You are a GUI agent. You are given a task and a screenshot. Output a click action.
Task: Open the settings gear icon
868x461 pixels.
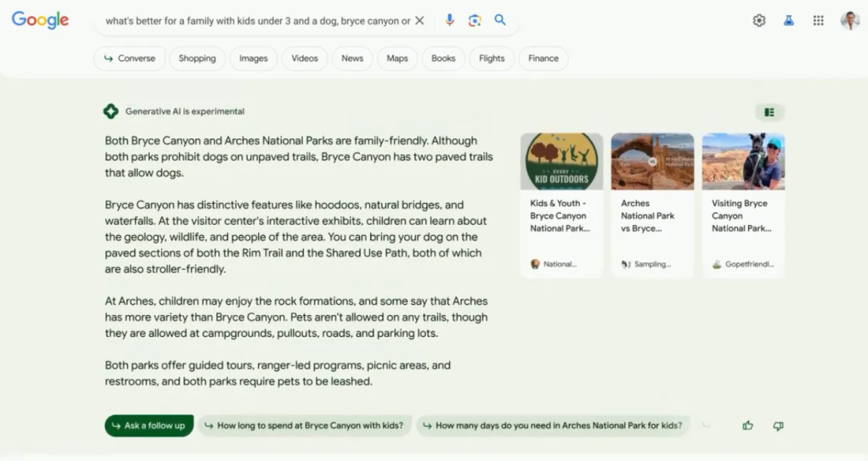point(759,20)
